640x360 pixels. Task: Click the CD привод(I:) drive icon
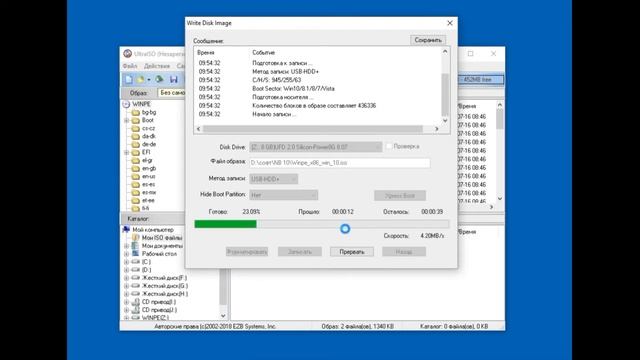coord(136,302)
